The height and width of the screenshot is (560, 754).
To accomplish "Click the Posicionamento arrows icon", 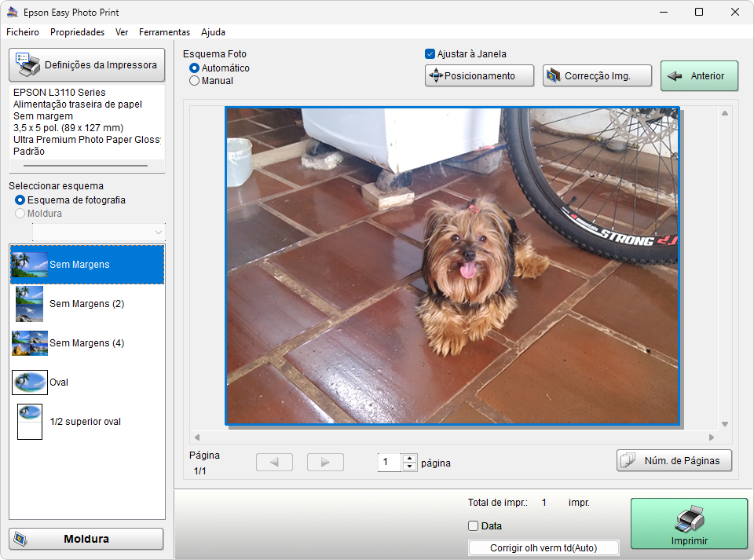I will pyautogui.click(x=436, y=76).
